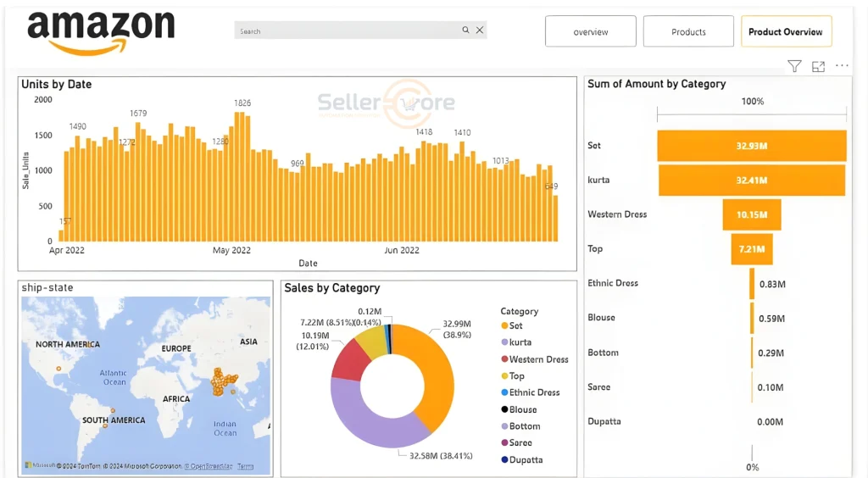Click the 'Dupatta' funnel category label

point(604,421)
